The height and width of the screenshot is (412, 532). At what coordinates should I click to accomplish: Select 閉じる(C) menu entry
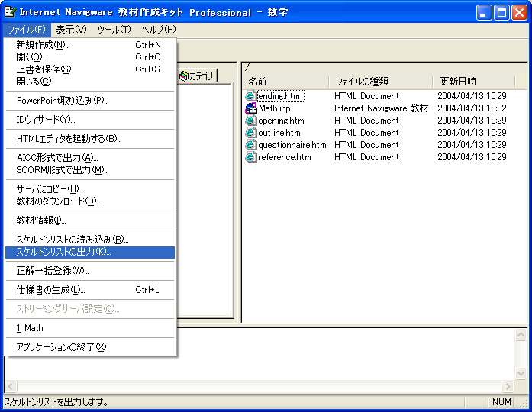click(x=90, y=82)
